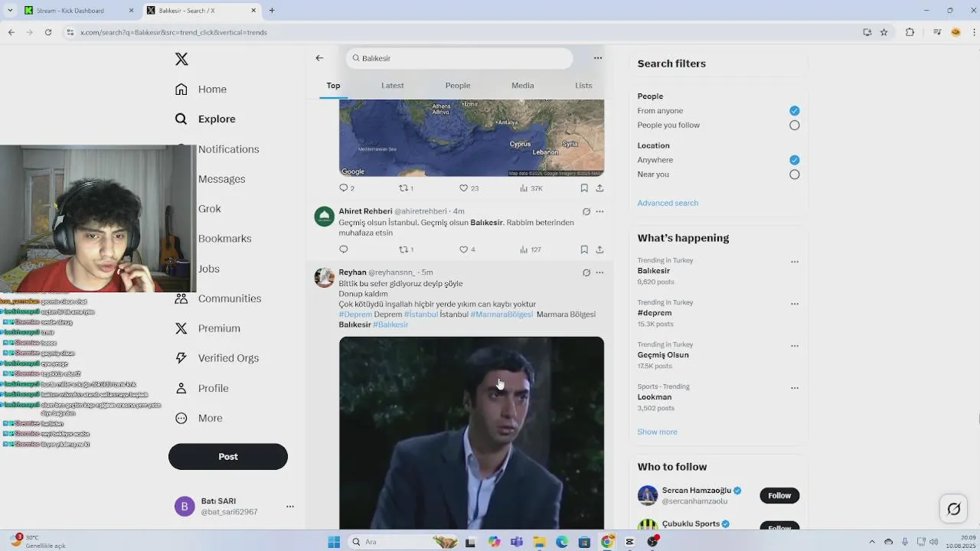Open the Grok floating button
The width and height of the screenshot is (980, 551).
[x=954, y=509]
